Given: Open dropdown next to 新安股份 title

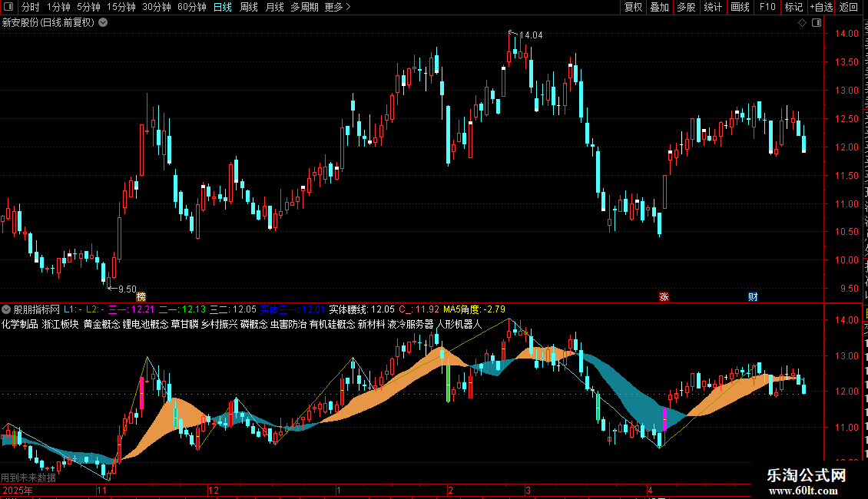Looking at the screenshot, I should 103,22.
